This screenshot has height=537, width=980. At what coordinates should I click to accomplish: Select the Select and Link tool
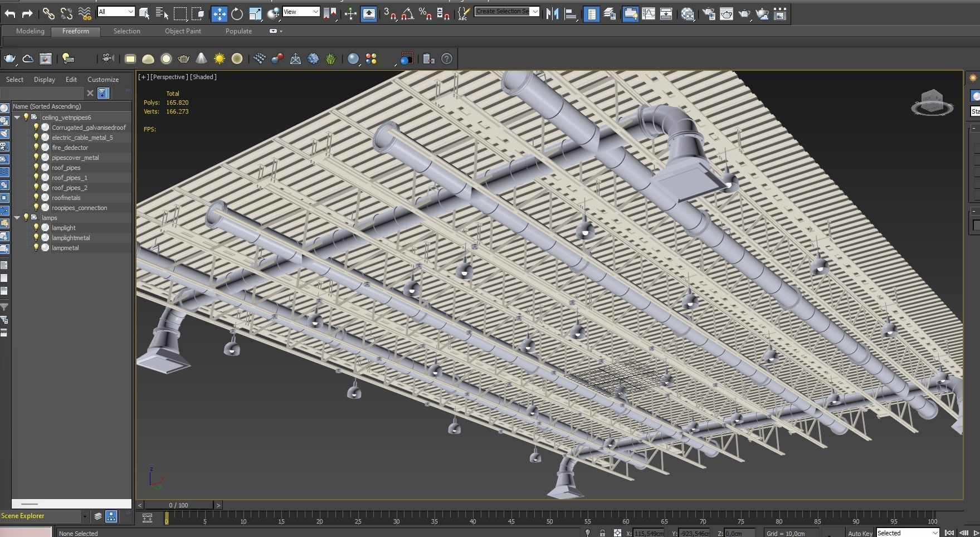tap(48, 13)
